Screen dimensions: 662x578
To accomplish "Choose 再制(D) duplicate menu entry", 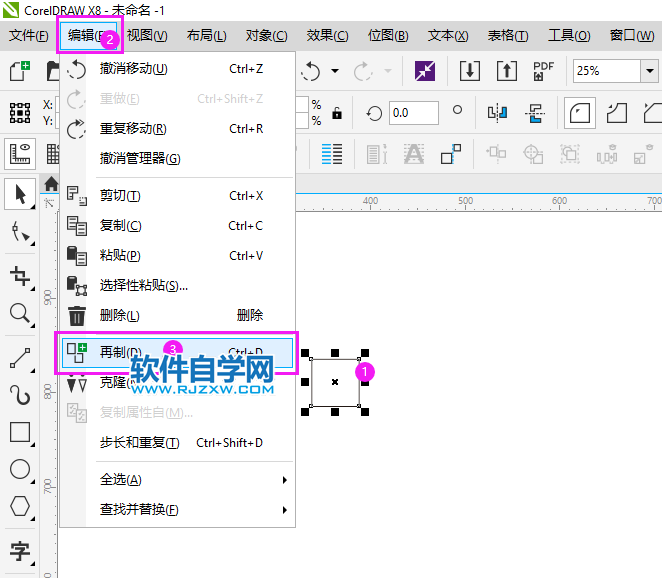I will [x=177, y=353].
